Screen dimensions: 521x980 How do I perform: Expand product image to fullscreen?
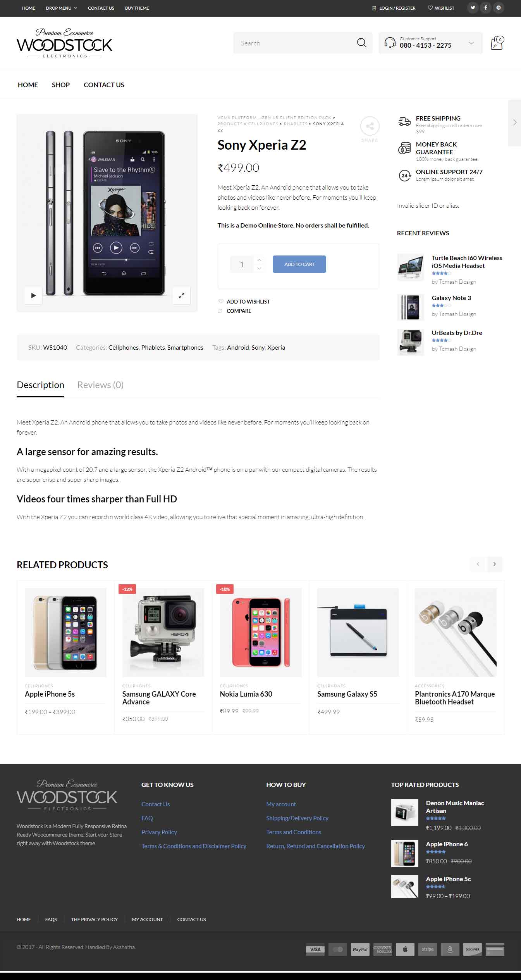tap(181, 295)
